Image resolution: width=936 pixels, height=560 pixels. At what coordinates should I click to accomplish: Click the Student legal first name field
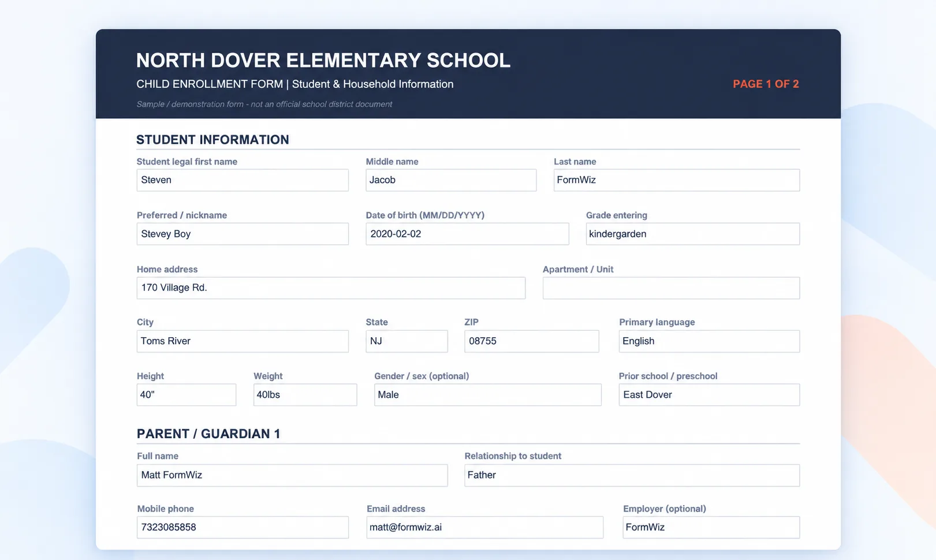pyautogui.click(x=243, y=180)
